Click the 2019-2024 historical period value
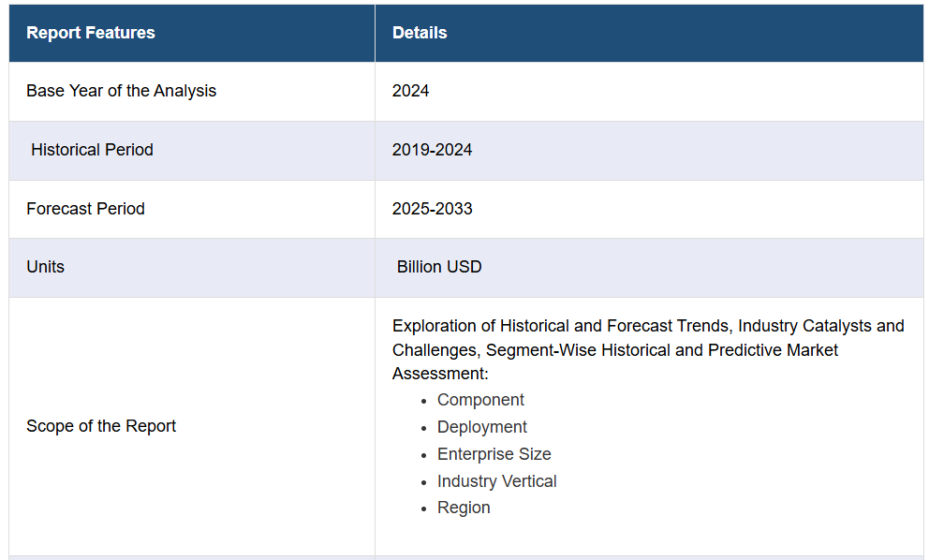The image size is (929, 560). click(432, 149)
